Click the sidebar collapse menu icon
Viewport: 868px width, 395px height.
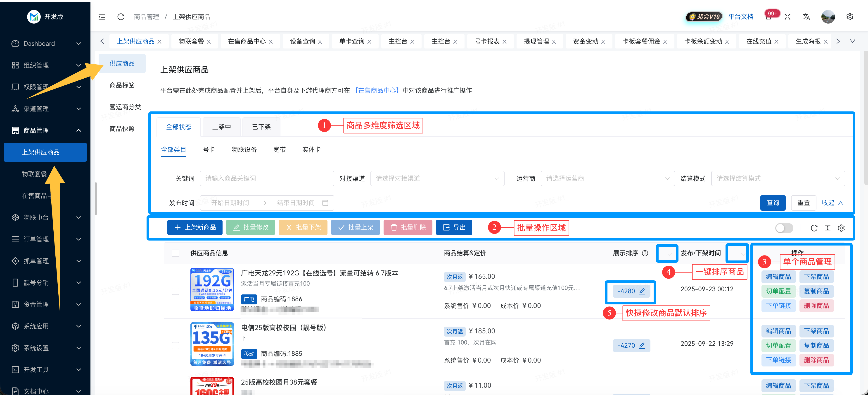coord(102,17)
